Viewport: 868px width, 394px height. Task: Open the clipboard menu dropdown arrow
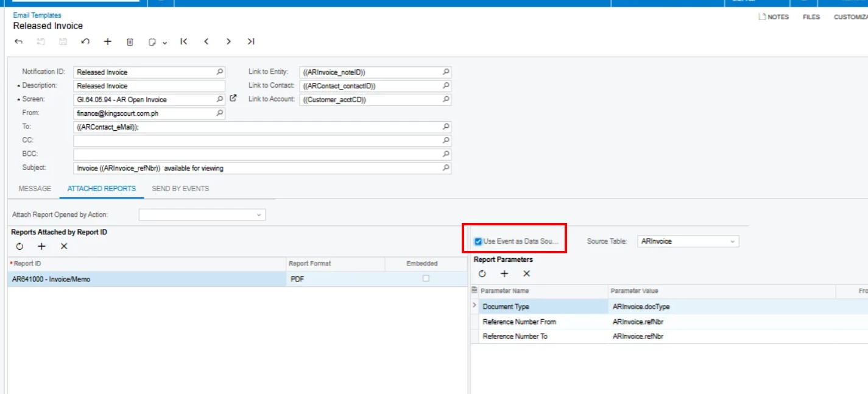pos(165,43)
